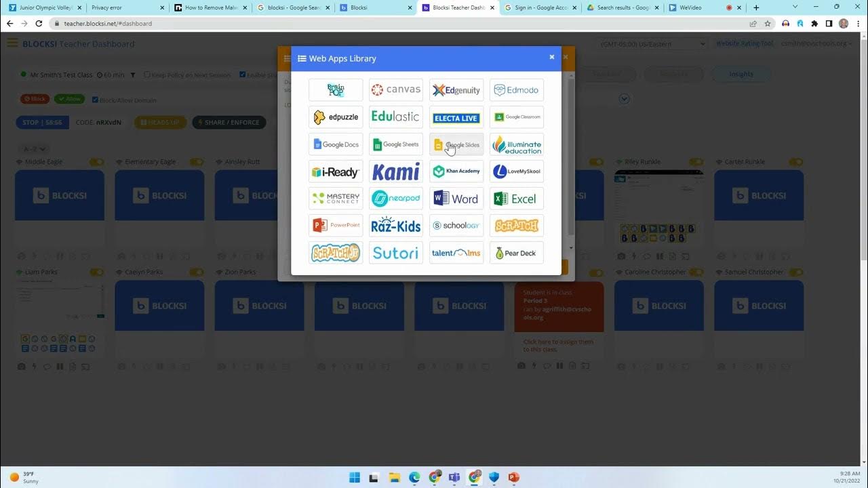Open the Google Docs app tile
This screenshot has width=868, height=488.
pyautogui.click(x=336, y=144)
